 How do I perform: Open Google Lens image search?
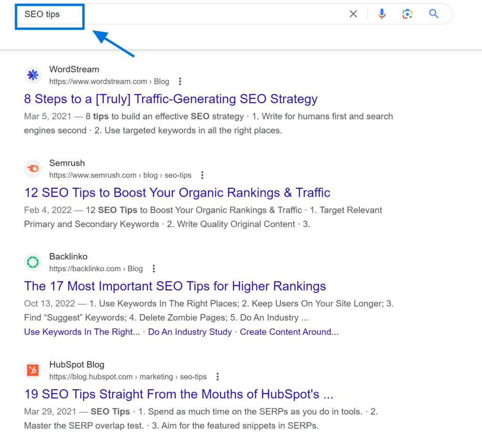407,14
